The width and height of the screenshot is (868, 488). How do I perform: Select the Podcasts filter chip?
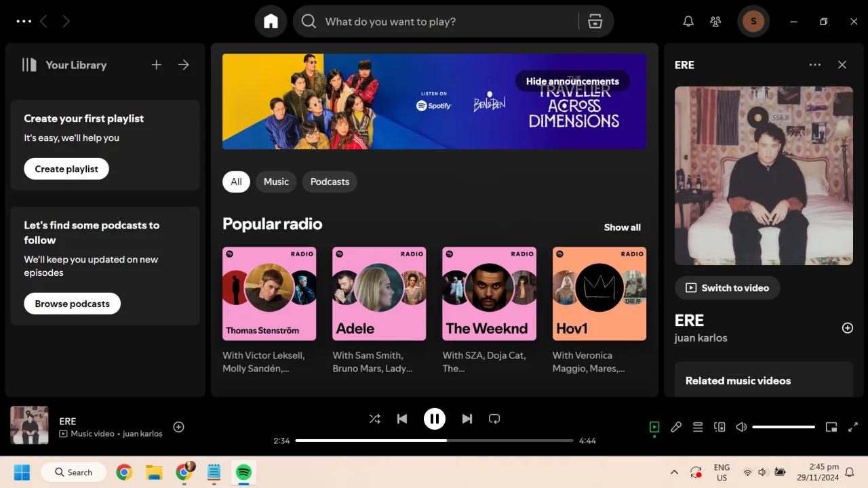330,182
